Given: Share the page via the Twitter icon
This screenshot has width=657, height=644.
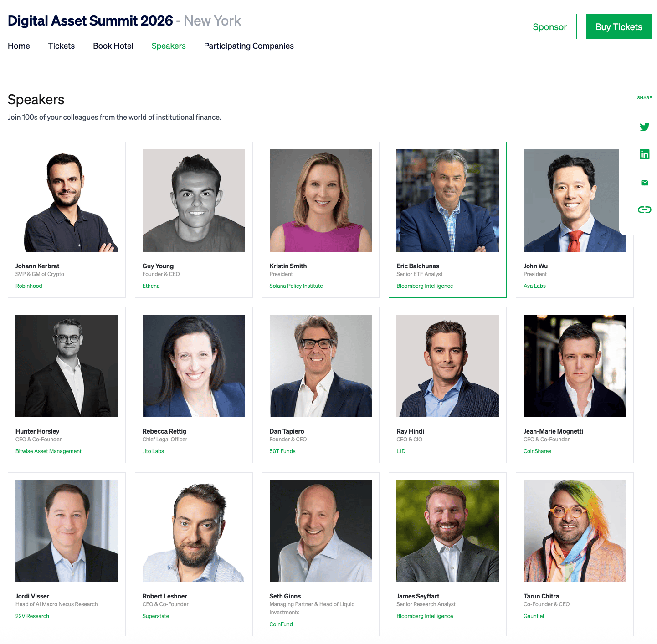Looking at the screenshot, I should 644,127.
